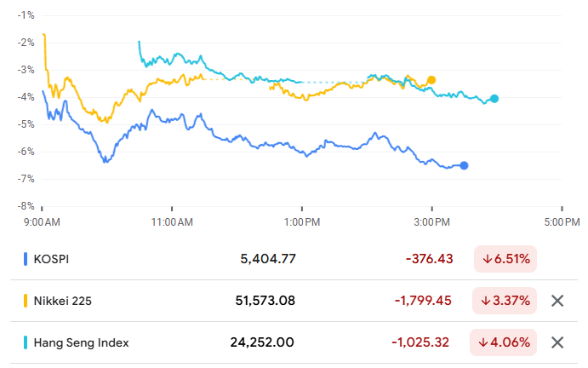Click Nikkei point change -1,799.45
The width and height of the screenshot is (588, 368).
(x=425, y=300)
